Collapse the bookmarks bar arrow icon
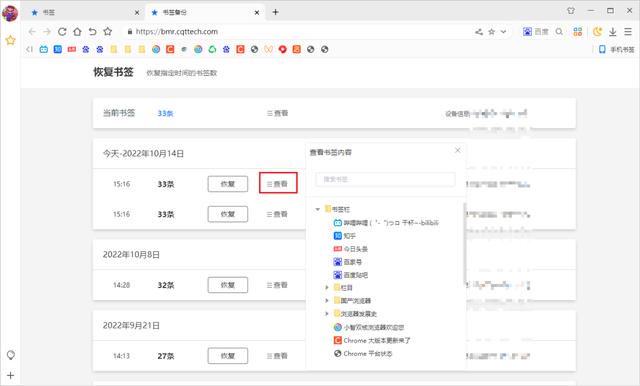This screenshot has width=640, height=386. [x=29, y=49]
